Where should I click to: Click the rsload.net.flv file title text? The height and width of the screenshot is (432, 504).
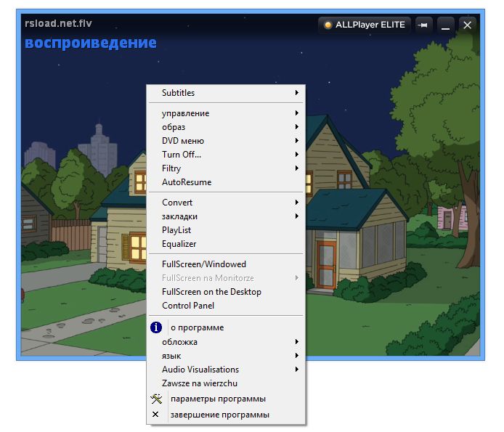[58, 23]
